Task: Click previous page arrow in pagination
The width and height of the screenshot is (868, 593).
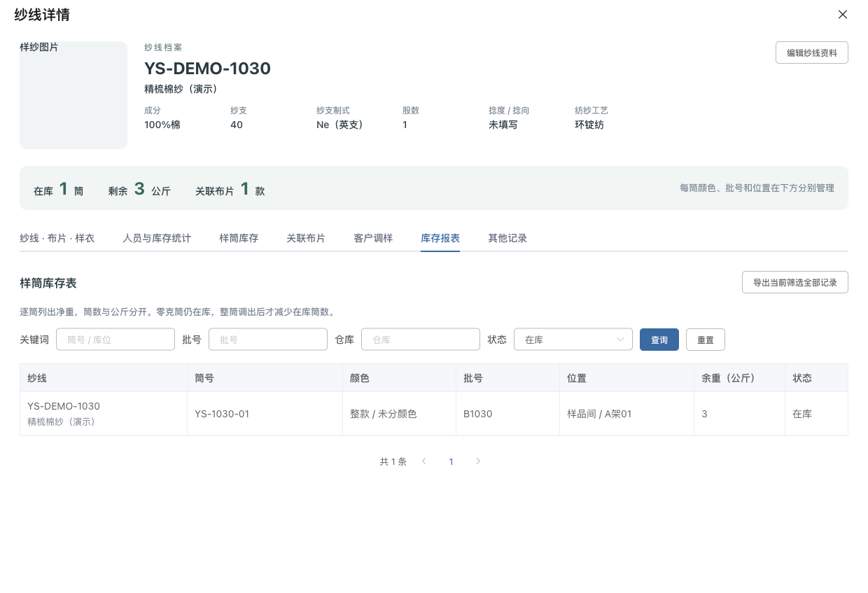Action: point(424,461)
